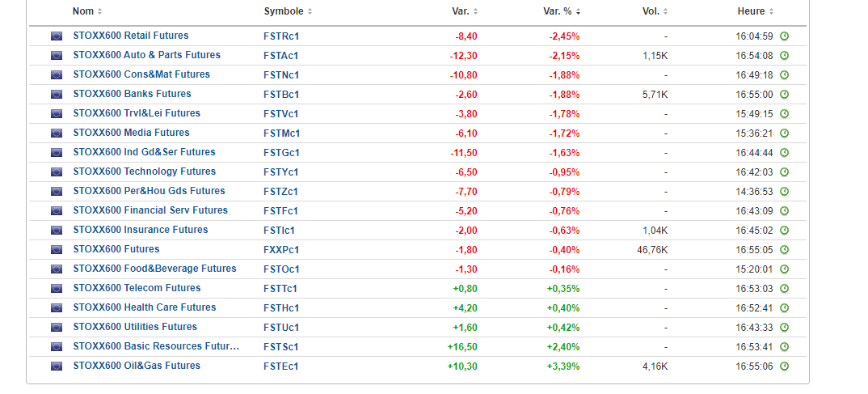
Task: Click the flag icon next to Media Futures
Action: [57, 133]
